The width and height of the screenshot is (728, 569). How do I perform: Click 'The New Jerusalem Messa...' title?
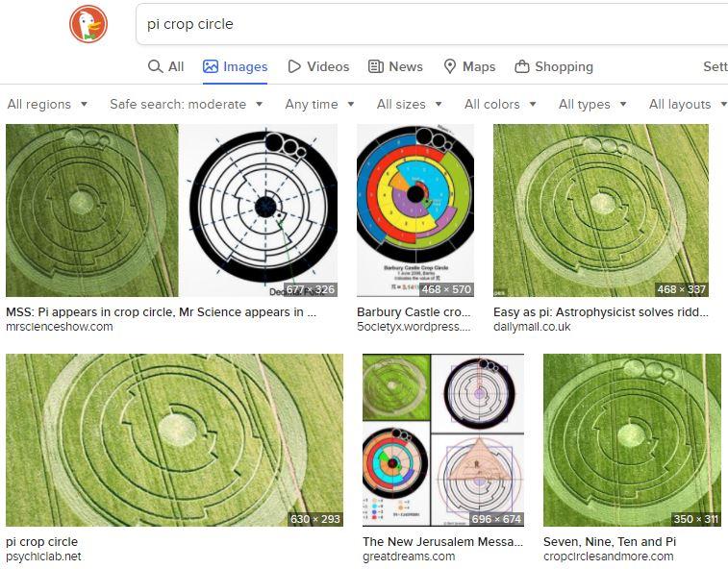(443, 542)
